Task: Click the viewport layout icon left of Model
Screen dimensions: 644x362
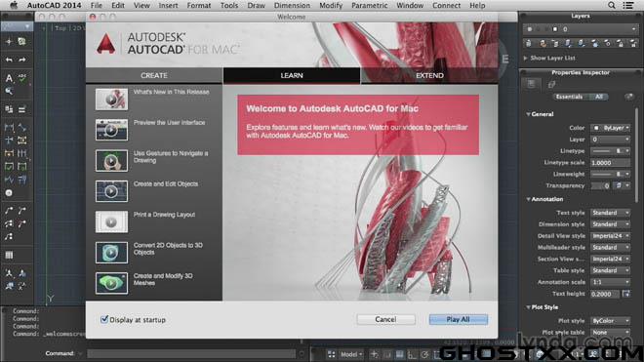Action: pyautogui.click(x=331, y=354)
